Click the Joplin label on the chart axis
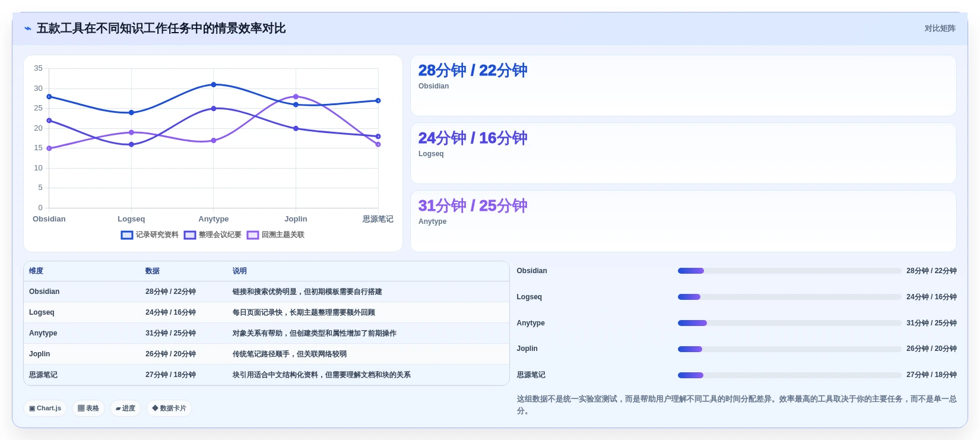 coord(296,219)
